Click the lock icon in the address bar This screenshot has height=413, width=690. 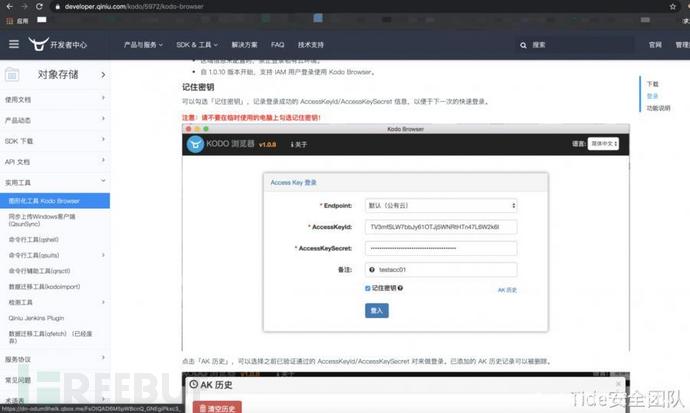point(57,7)
